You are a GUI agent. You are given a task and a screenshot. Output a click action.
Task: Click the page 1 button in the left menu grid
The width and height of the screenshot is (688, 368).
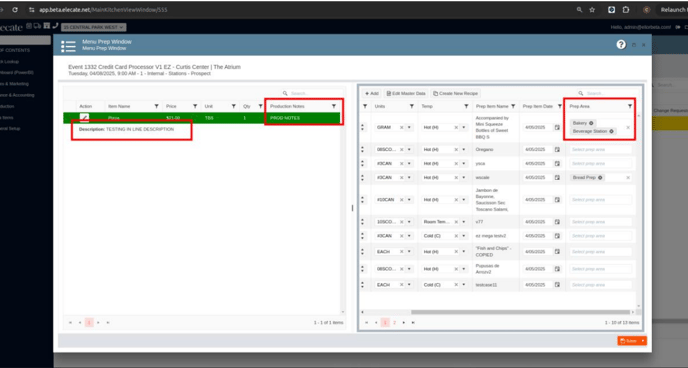click(89, 322)
